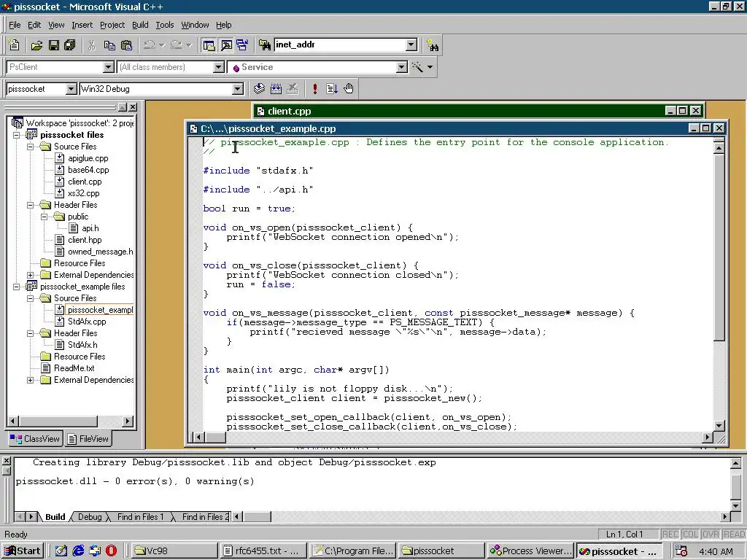Click the Compile file toolbar icon
Screen dimensions: 747x560
[x=259, y=88]
